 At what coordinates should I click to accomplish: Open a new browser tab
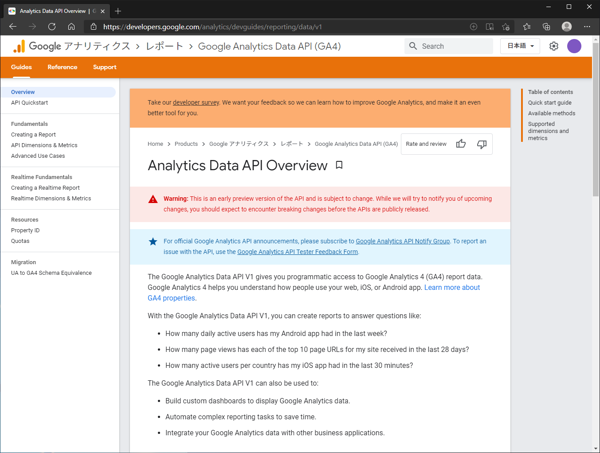click(118, 11)
